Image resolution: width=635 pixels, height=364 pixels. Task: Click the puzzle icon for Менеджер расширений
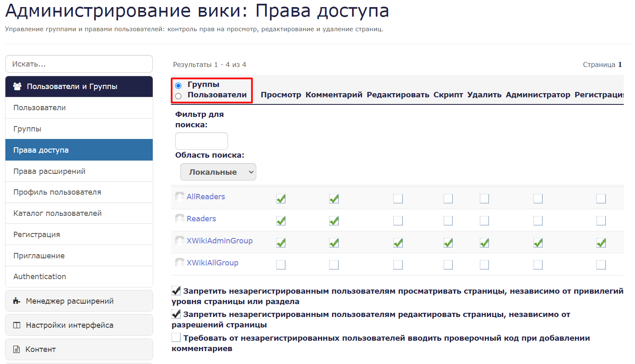coord(17,301)
